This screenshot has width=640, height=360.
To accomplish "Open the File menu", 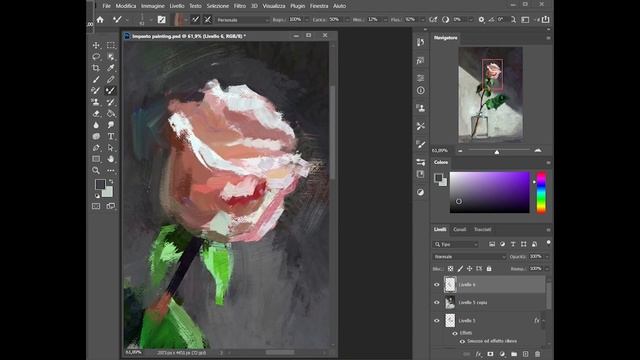I will coord(107,6).
